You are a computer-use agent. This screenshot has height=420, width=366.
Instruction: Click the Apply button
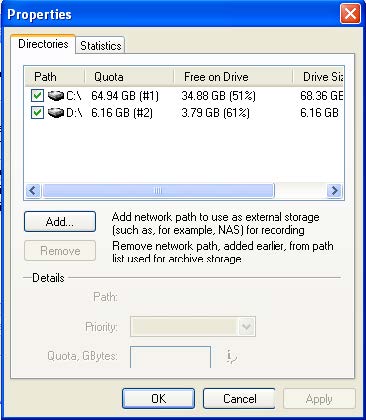(319, 399)
